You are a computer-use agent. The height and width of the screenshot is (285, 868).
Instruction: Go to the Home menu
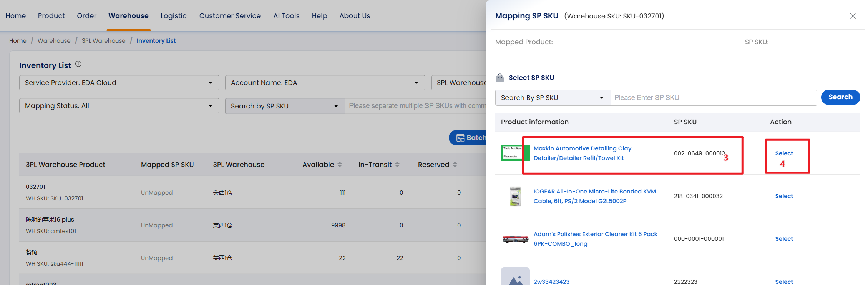click(16, 16)
